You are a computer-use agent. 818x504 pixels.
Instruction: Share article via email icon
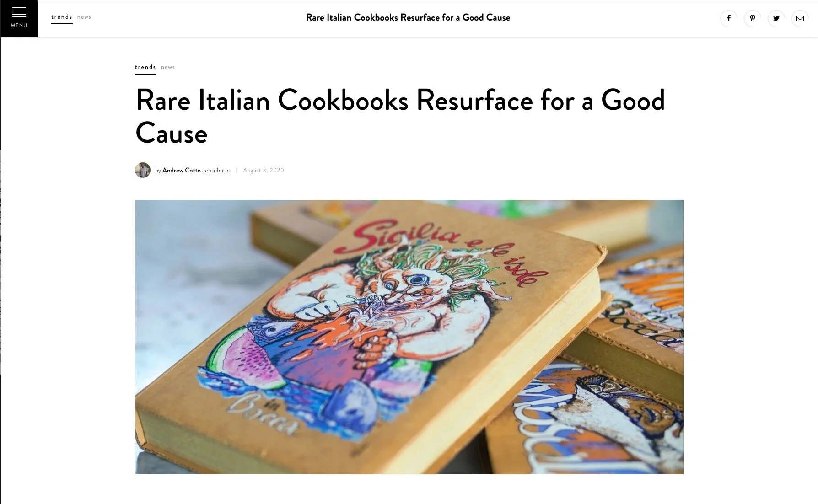[800, 18]
